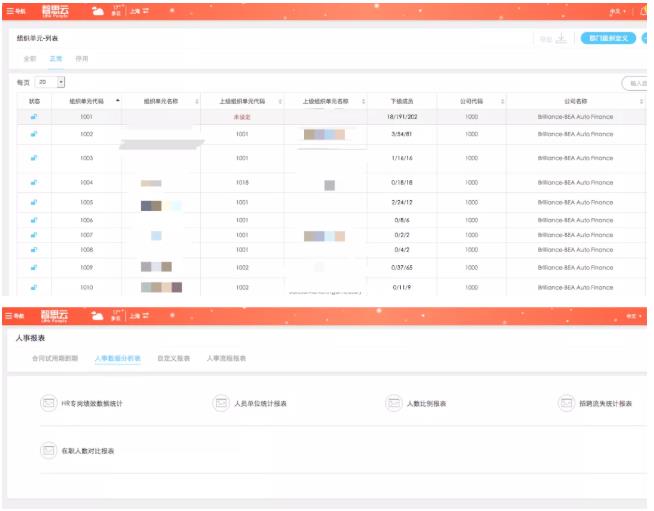The height and width of the screenshot is (511, 654).
Task: Click the export download icon
Action: [x=561, y=38]
